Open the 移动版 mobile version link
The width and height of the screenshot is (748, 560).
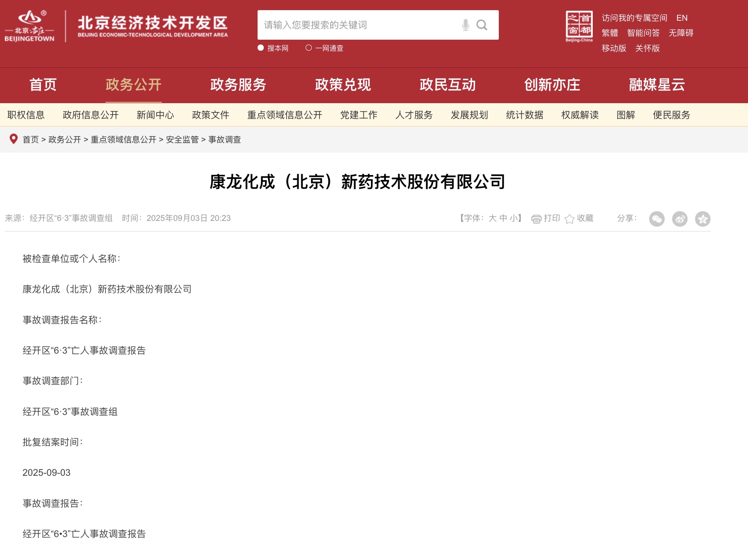pyautogui.click(x=614, y=49)
